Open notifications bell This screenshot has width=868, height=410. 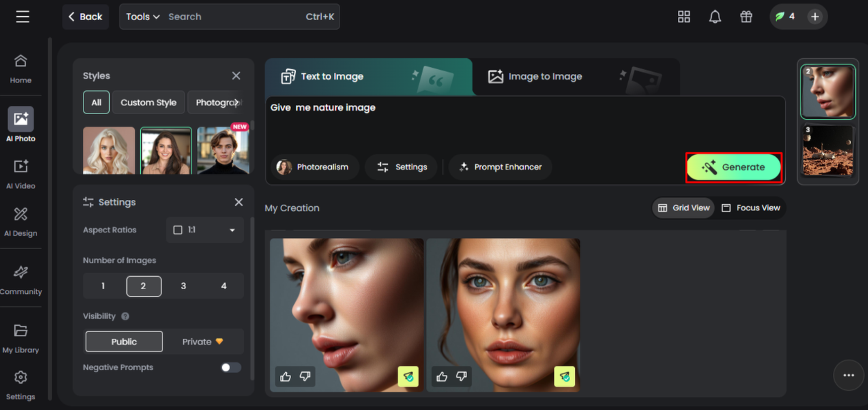715,17
